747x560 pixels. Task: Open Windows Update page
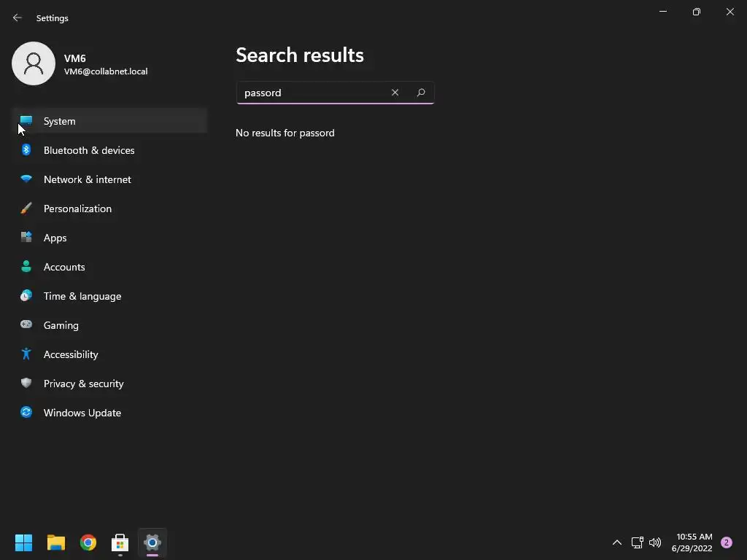click(110, 413)
